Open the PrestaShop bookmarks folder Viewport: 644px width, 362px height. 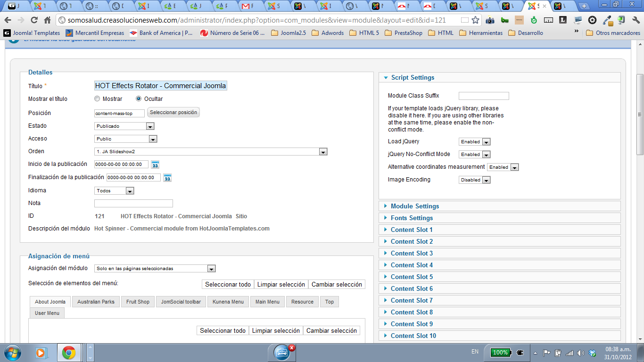[404, 33]
